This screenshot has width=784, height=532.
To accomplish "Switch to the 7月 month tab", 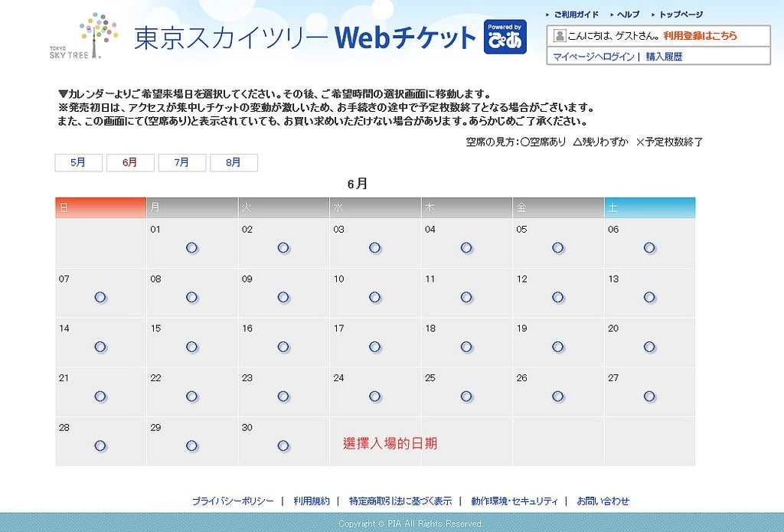I will (x=182, y=162).
